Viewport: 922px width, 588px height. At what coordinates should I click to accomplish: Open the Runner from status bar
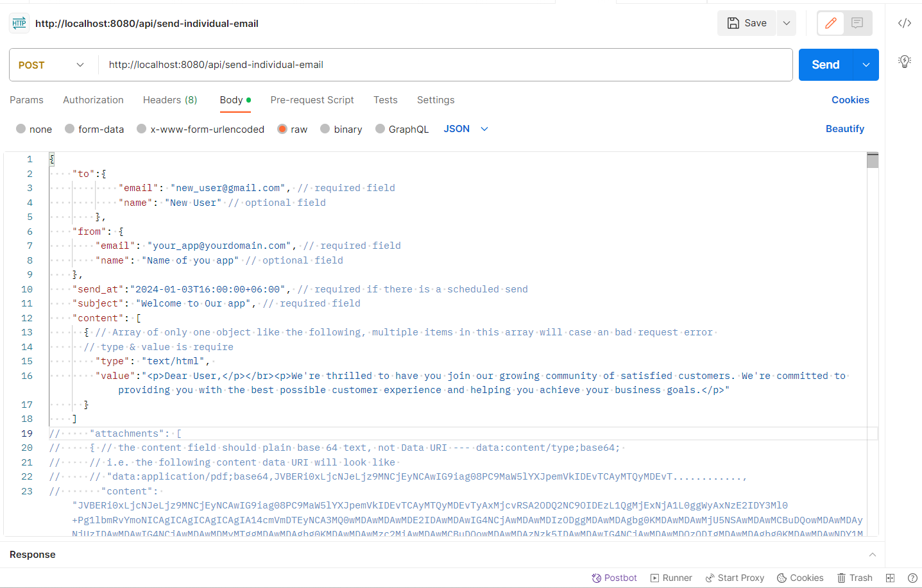click(671, 578)
